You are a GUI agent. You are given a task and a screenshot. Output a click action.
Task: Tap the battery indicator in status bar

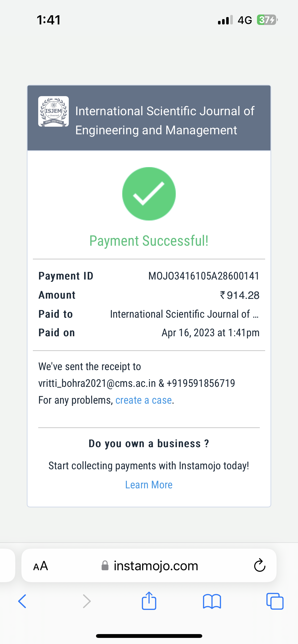coord(267,20)
